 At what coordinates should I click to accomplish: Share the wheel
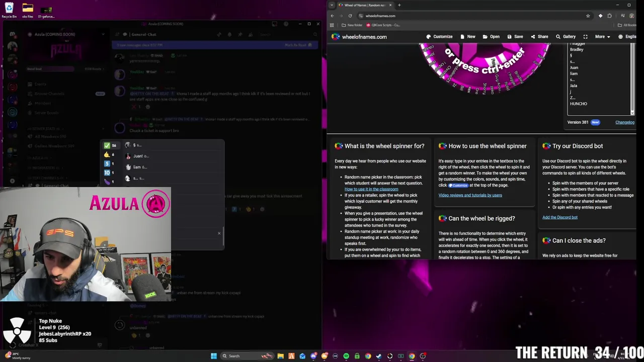[x=539, y=37]
